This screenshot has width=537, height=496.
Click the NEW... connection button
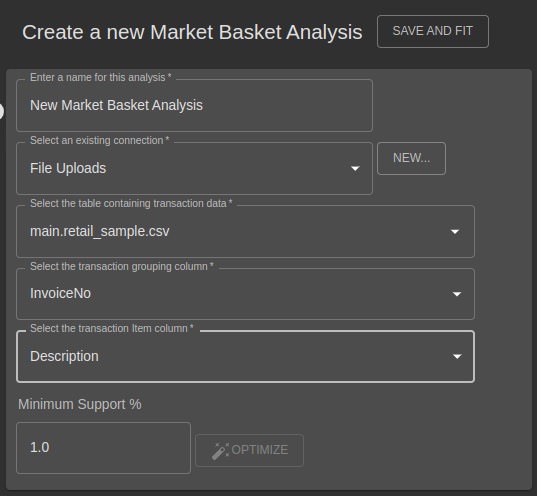pos(411,158)
